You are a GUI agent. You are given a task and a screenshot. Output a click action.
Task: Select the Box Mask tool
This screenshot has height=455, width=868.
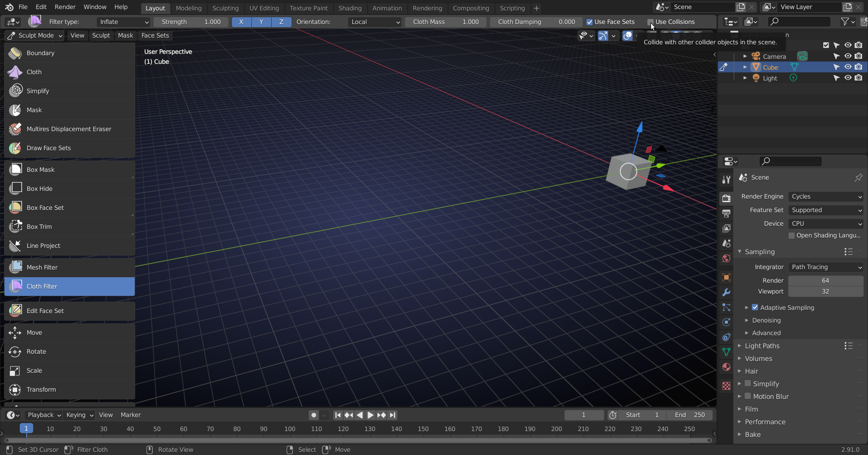(x=41, y=169)
